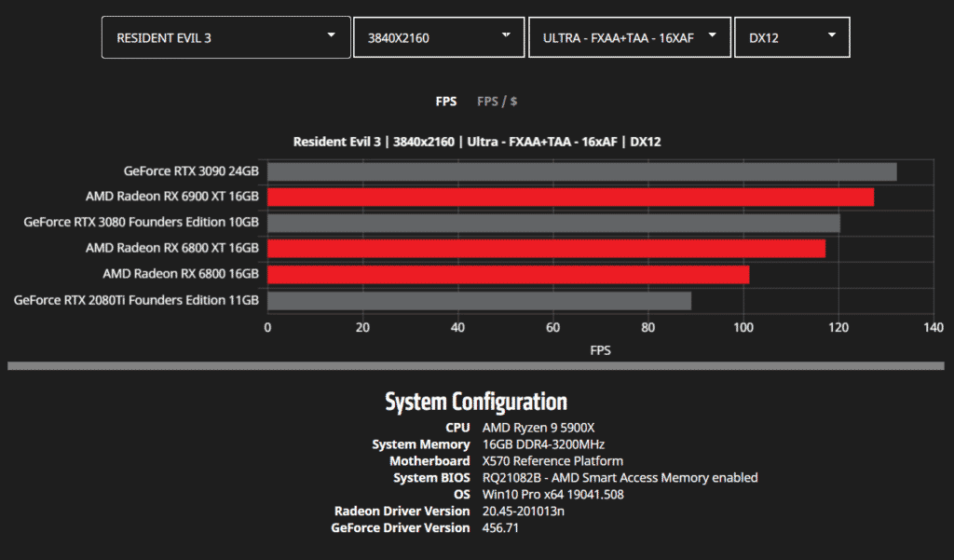This screenshot has width=954, height=560.
Task: Click the chart title above the bars
Action: point(477,142)
